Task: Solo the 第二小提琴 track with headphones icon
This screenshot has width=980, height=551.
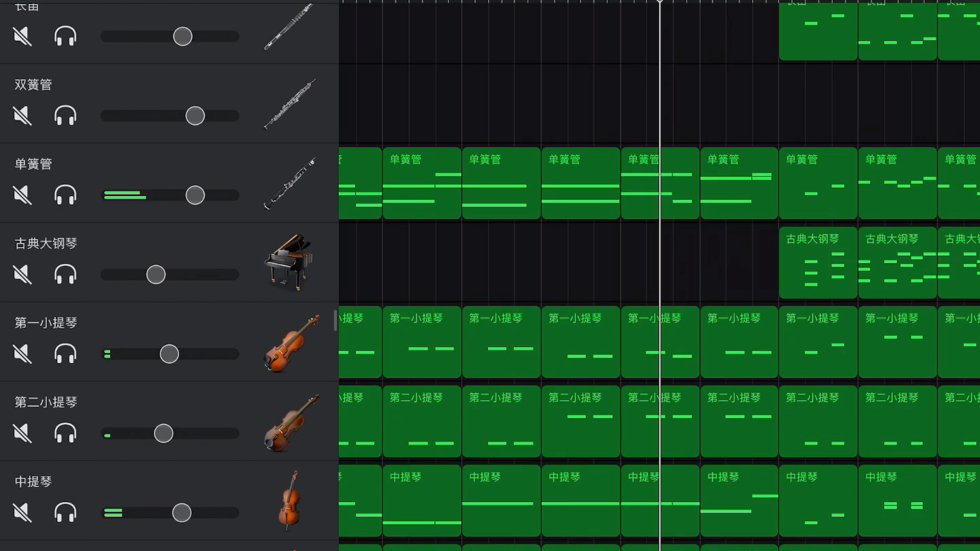Action: point(65,433)
